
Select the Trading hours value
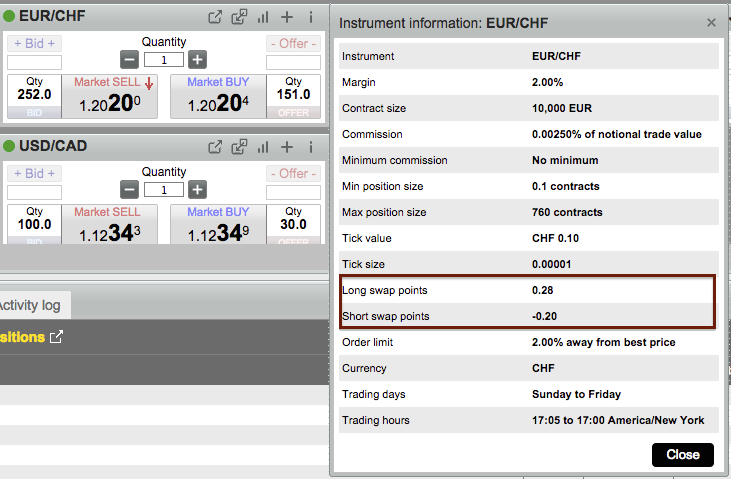pos(618,420)
